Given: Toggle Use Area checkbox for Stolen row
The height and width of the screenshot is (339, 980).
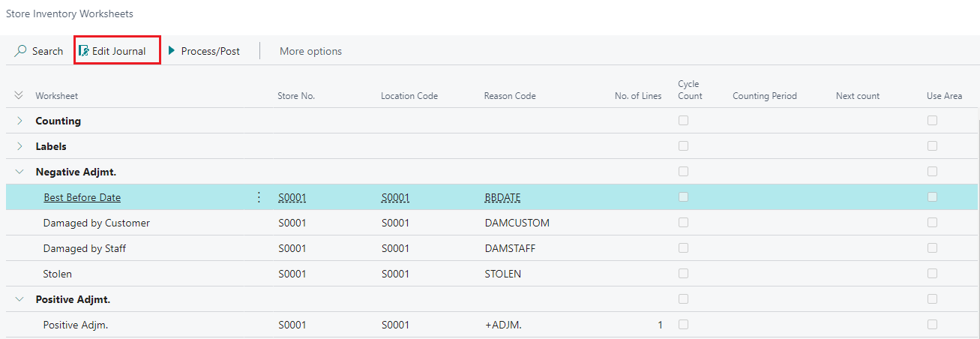Looking at the screenshot, I should [932, 274].
